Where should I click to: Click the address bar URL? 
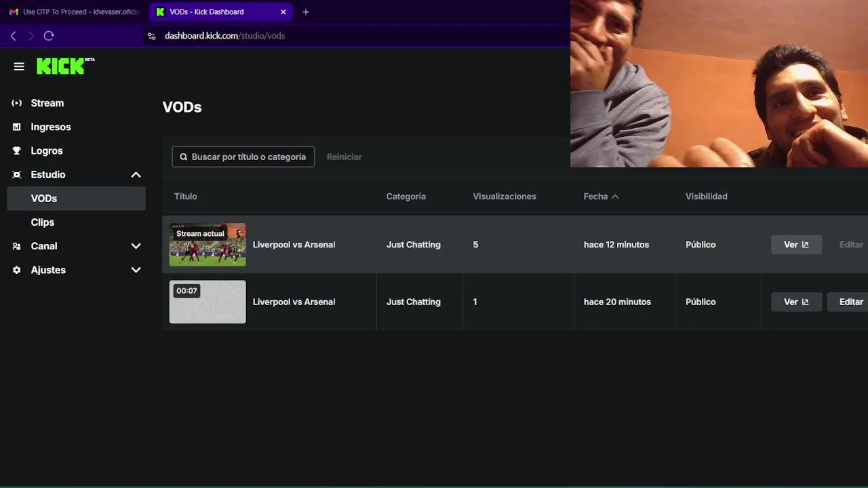coord(224,36)
